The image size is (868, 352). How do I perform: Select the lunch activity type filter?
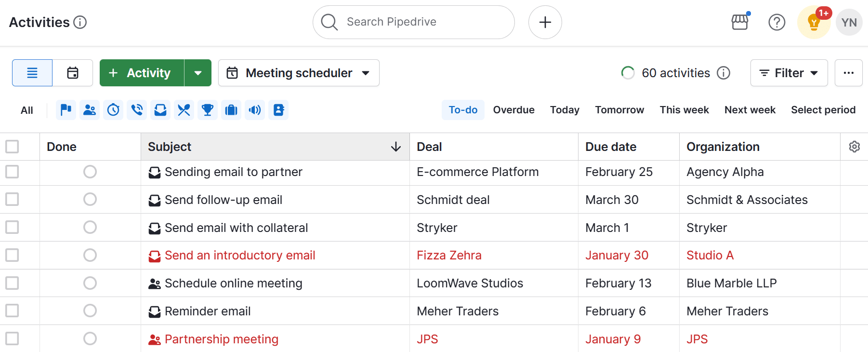[184, 109]
